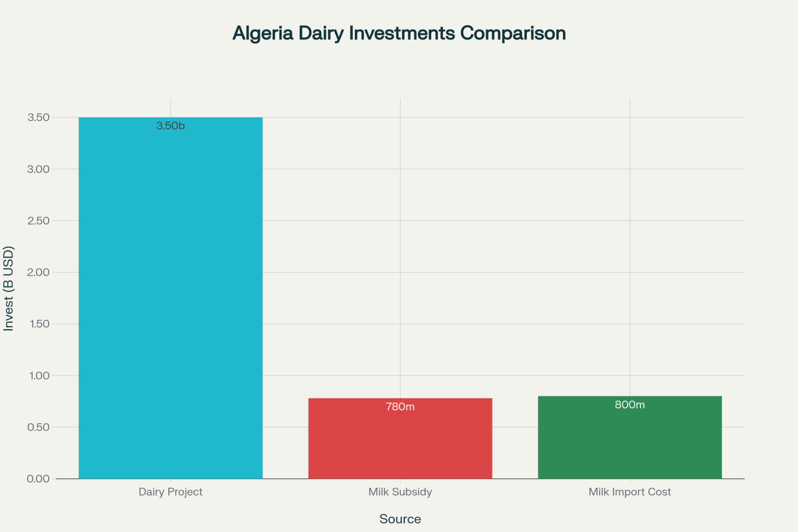Click the 0.50 y-axis tick label
This screenshot has height=532, width=798.
point(38,427)
